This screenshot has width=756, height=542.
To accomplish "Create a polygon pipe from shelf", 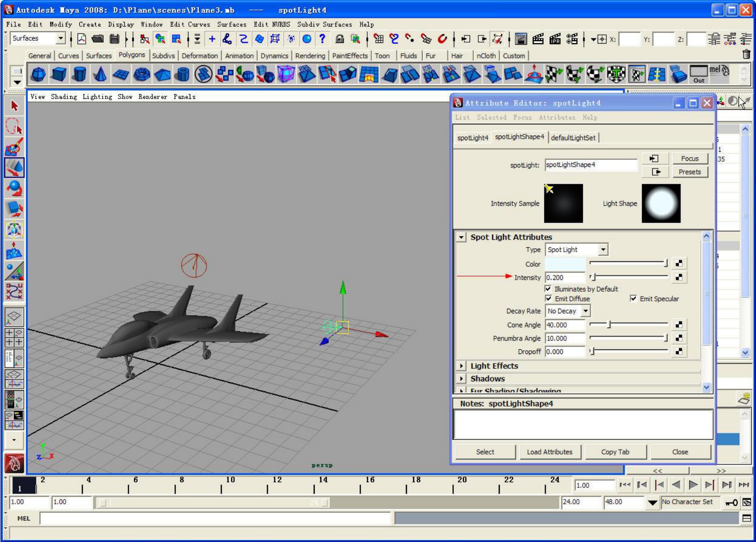I will coord(183,75).
